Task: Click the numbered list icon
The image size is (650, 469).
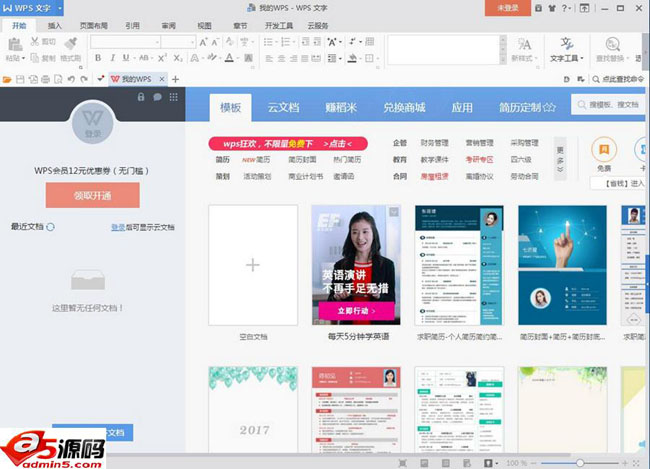Action: pyautogui.click(x=285, y=42)
